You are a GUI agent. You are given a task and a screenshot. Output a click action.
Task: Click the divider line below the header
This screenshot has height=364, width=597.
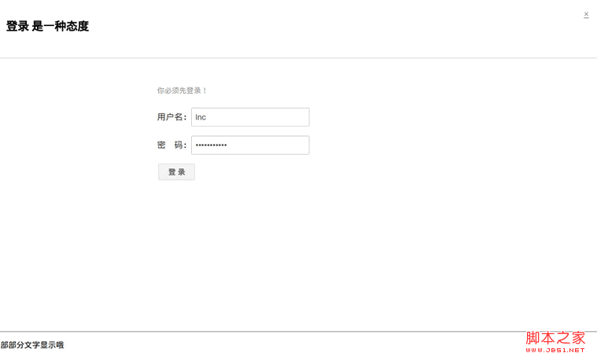[x=298, y=58]
